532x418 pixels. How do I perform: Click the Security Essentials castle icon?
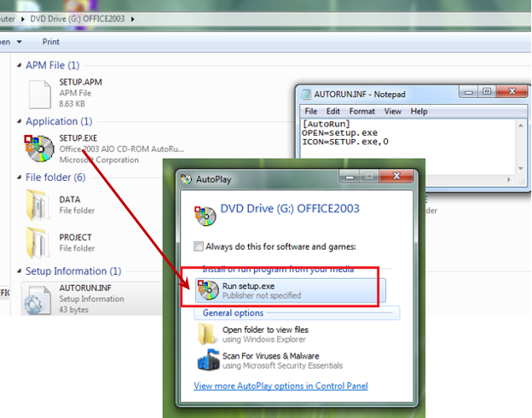(208, 360)
